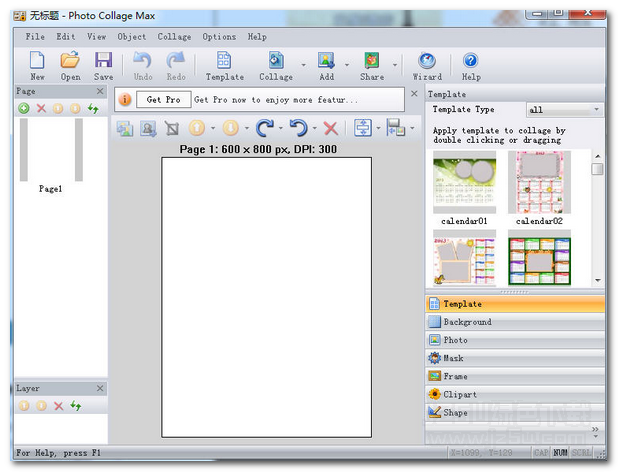Viewport: 618px width, 472px height.
Task: Click the bring forward up-arrow icon
Action: click(x=197, y=128)
